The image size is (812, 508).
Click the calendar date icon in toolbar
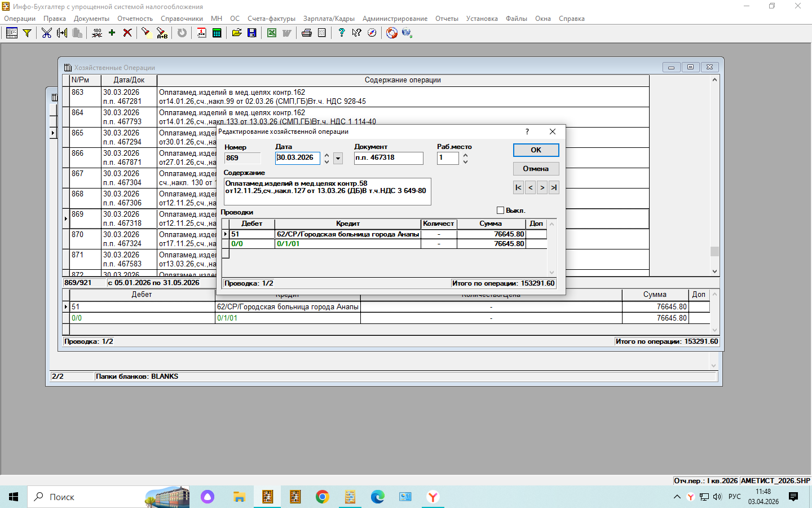coord(201,33)
